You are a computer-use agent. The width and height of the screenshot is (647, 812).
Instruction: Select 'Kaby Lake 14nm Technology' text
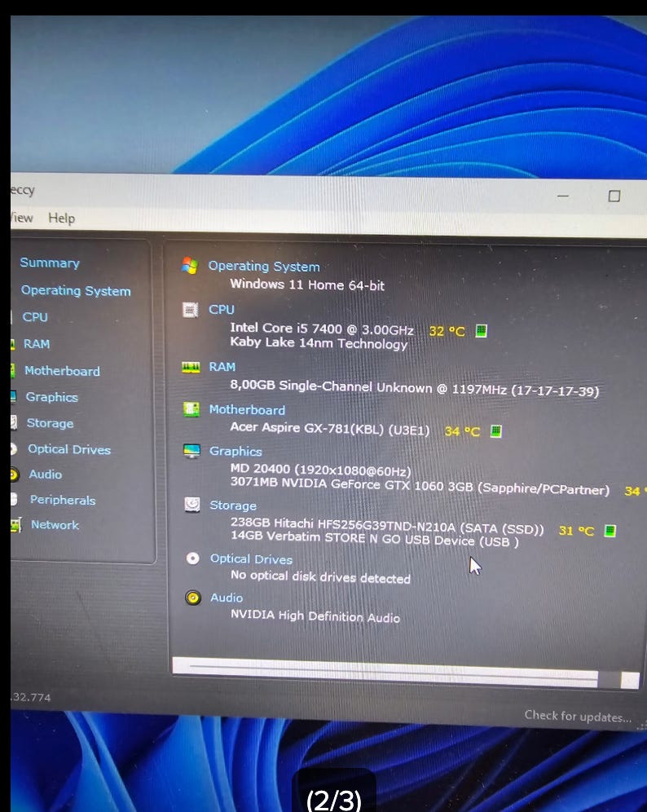(x=319, y=343)
